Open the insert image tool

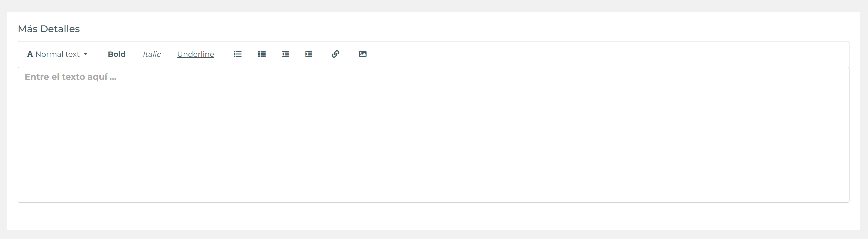(x=363, y=54)
